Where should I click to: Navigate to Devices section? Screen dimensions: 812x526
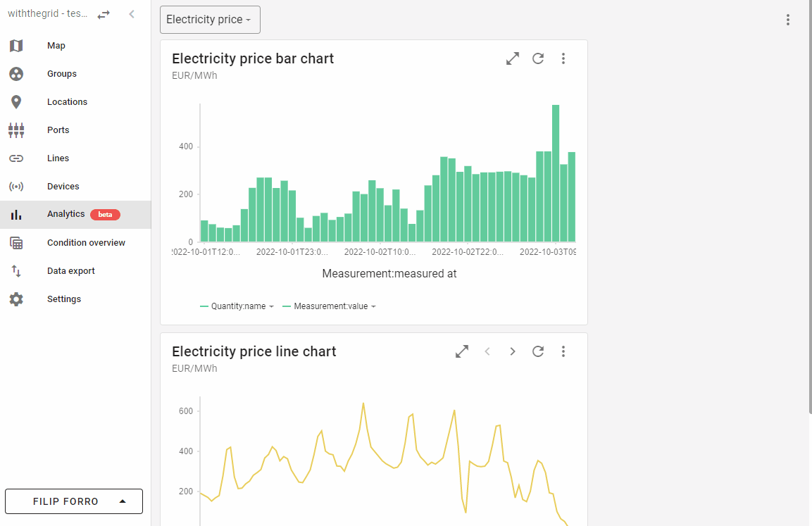(63, 187)
